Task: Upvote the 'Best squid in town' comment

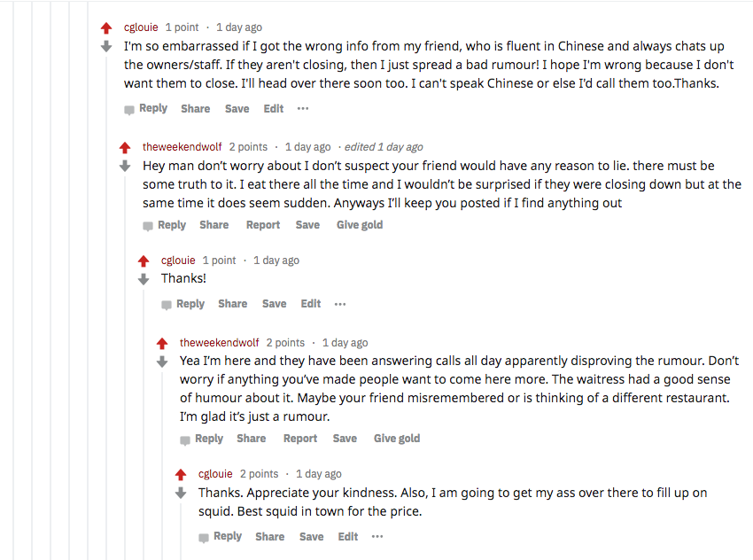Action: tap(181, 475)
